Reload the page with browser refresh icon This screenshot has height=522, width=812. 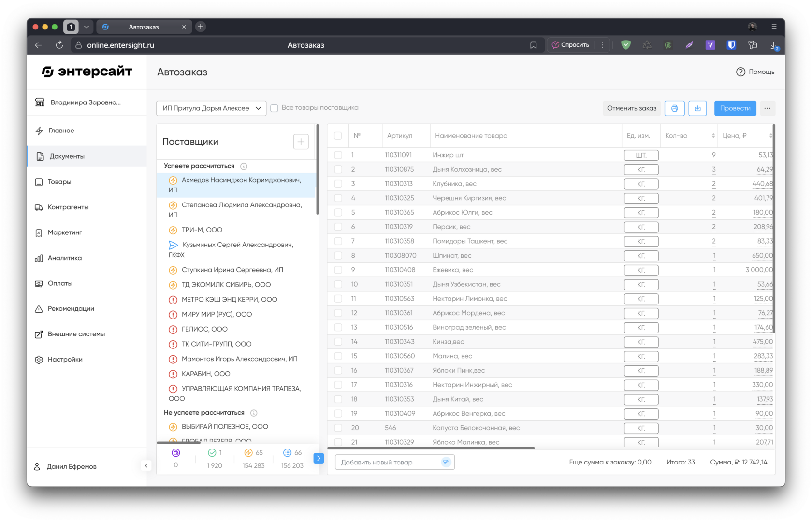(59, 45)
